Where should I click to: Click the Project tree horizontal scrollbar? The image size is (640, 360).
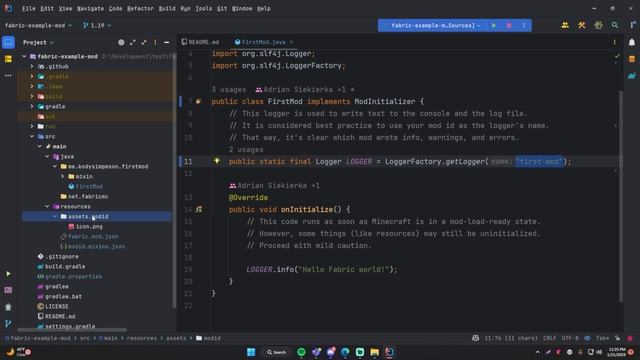[72, 330]
